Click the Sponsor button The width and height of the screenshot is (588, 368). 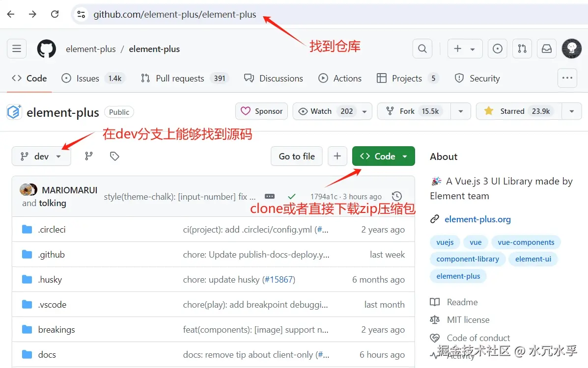pos(261,111)
